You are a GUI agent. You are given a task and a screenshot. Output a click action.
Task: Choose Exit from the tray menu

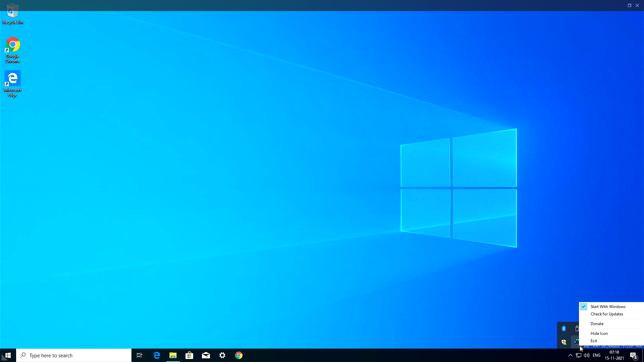594,341
